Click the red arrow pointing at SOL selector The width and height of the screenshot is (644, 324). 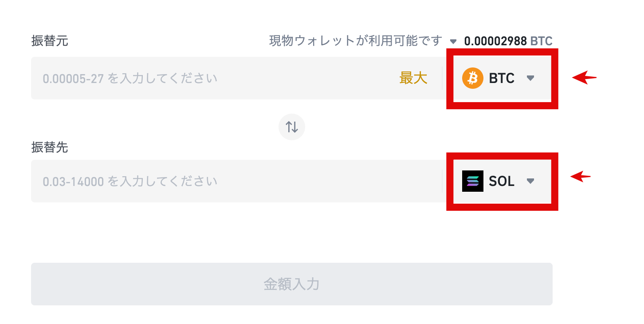[x=581, y=177]
